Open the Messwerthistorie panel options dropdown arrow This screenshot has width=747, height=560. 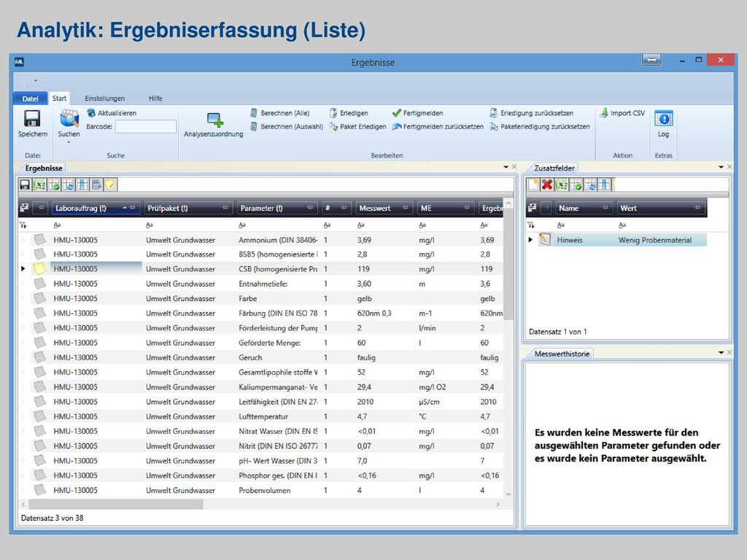tap(721, 353)
